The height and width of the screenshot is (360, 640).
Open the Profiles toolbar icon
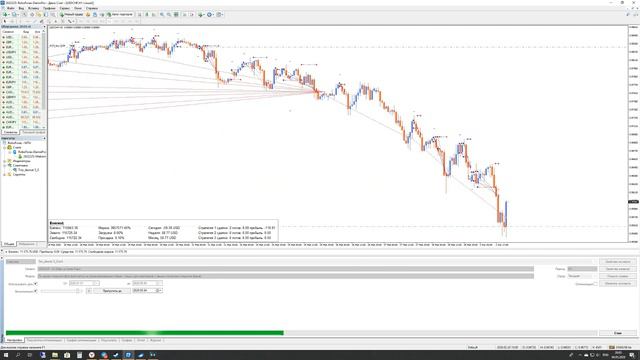click(15, 14)
